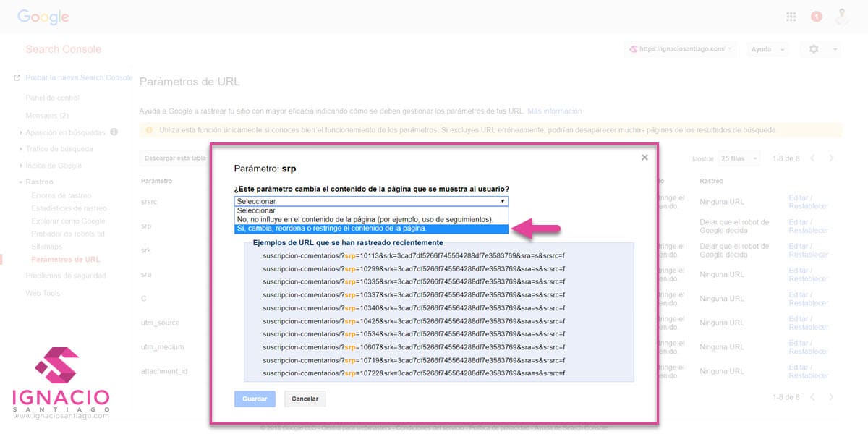The height and width of the screenshot is (434, 868).
Task: Open Estadísticas de rastreo
Action: (69, 208)
